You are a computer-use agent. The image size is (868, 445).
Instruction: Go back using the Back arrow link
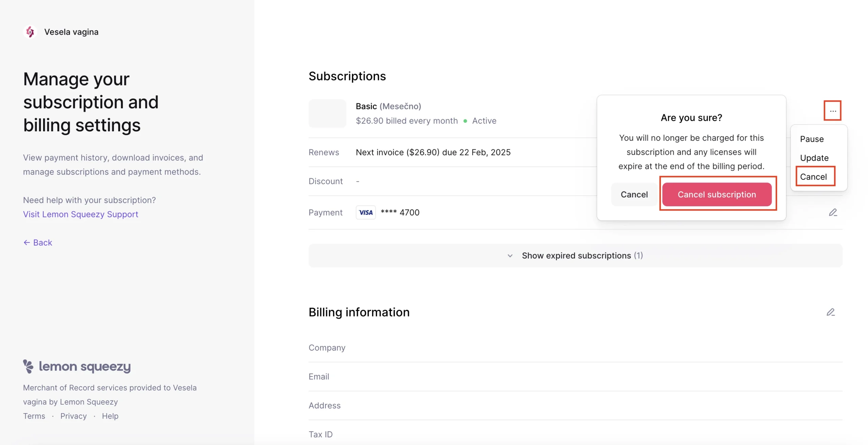pos(38,243)
